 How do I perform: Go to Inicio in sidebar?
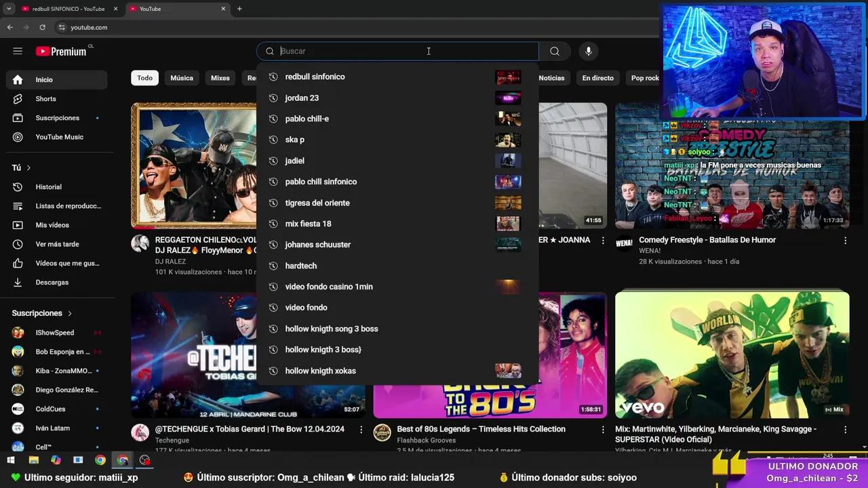click(57, 79)
